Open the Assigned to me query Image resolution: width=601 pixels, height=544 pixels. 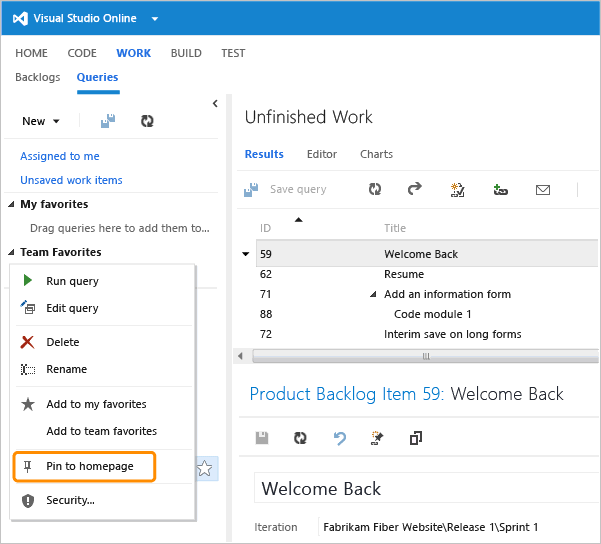pos(60,156)
